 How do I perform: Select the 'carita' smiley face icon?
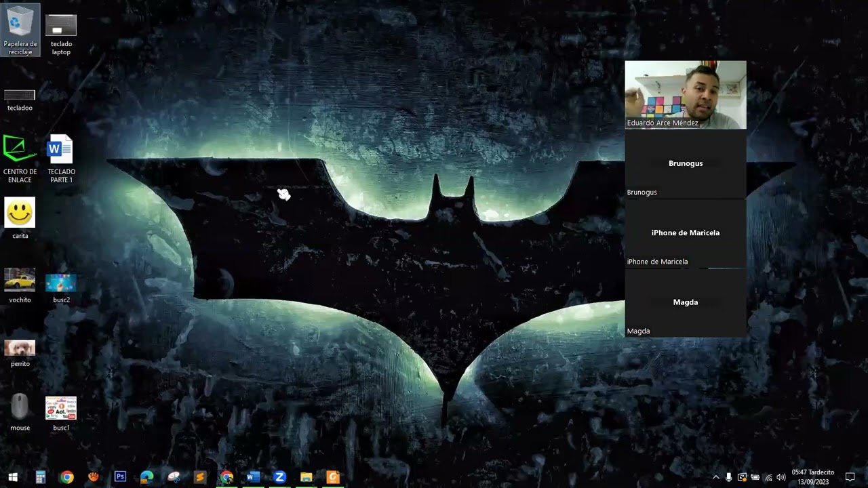20,218
